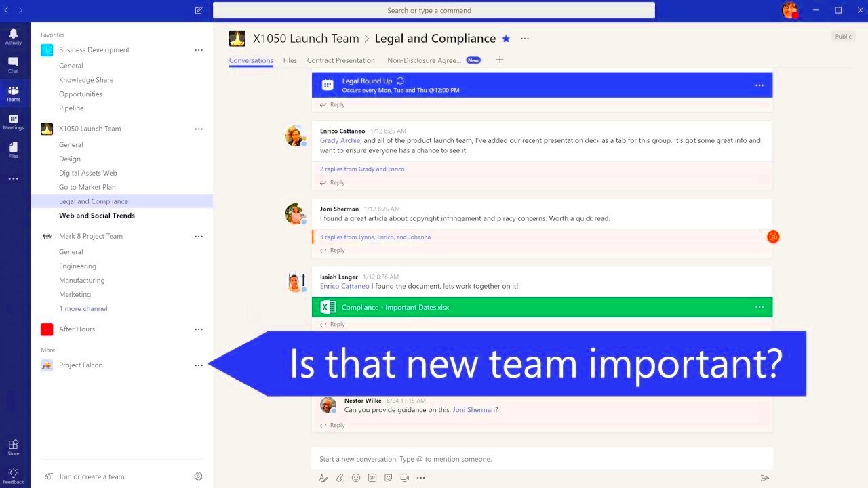Image resolution: width=868 pixels, height=488 pixels.
Task: Open Meetings from the left rail
Action: [14, 122]
